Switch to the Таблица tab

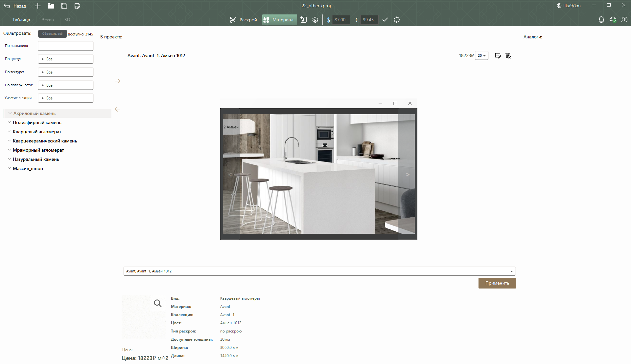click(21, 20)
